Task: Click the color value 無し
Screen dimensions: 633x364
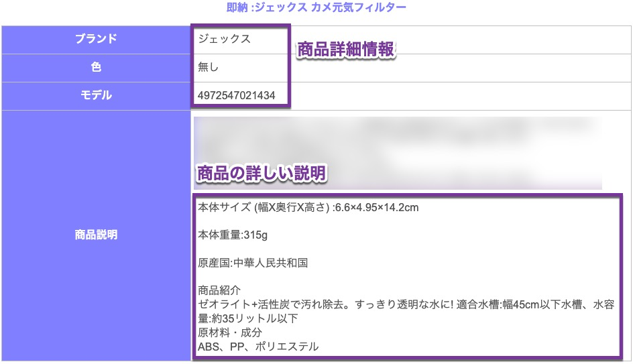Action: 209,67
